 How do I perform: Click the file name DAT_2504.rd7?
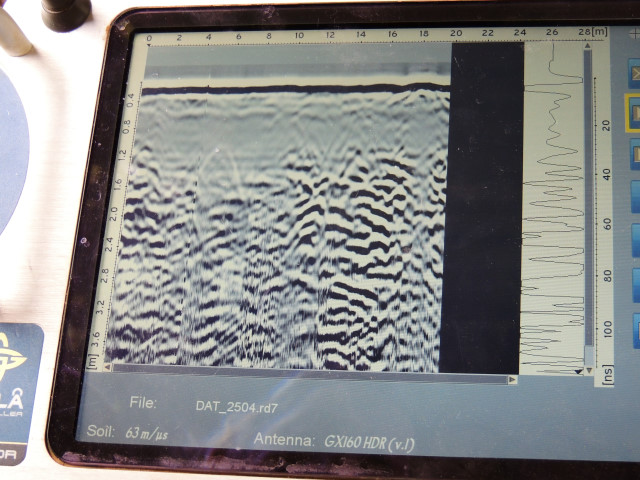coord(237,407)
